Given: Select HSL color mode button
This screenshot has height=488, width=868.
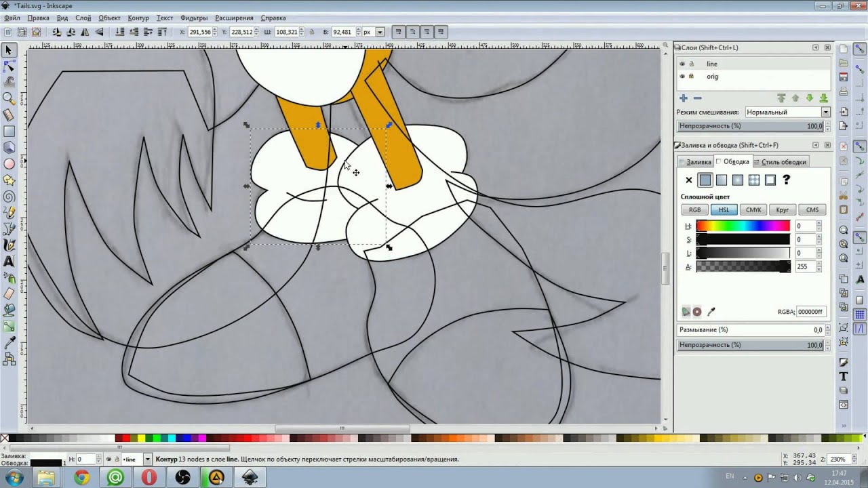Looking at the screenshot, I should [724, 210].
